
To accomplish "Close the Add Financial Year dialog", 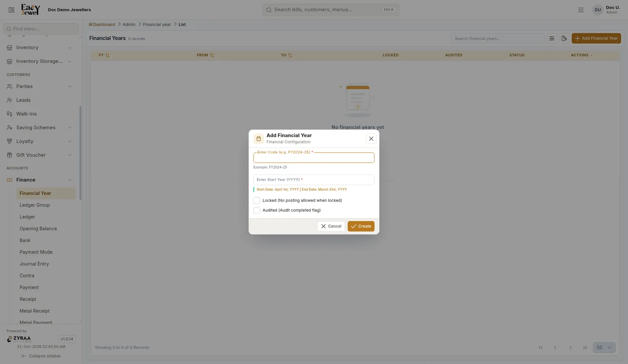I will 371,138.
